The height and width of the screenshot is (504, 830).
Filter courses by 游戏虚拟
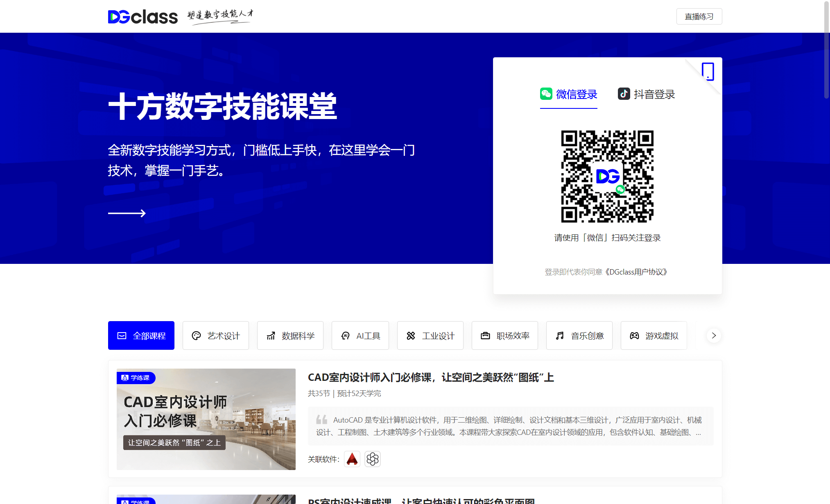coord(654,335)
